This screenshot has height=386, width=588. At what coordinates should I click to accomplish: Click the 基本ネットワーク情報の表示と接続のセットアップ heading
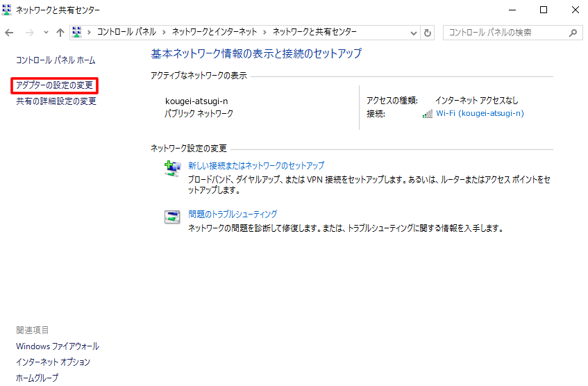pos(256,53)
